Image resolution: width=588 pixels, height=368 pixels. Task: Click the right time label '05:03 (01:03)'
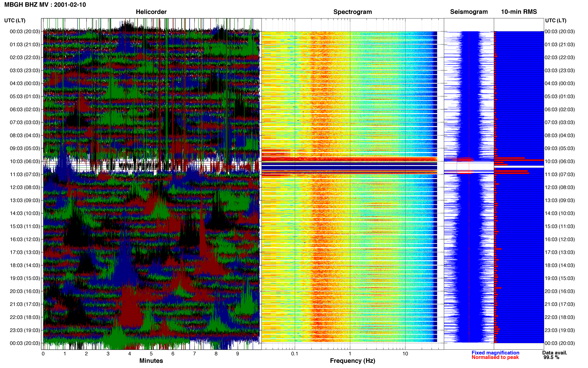(560, 96)
